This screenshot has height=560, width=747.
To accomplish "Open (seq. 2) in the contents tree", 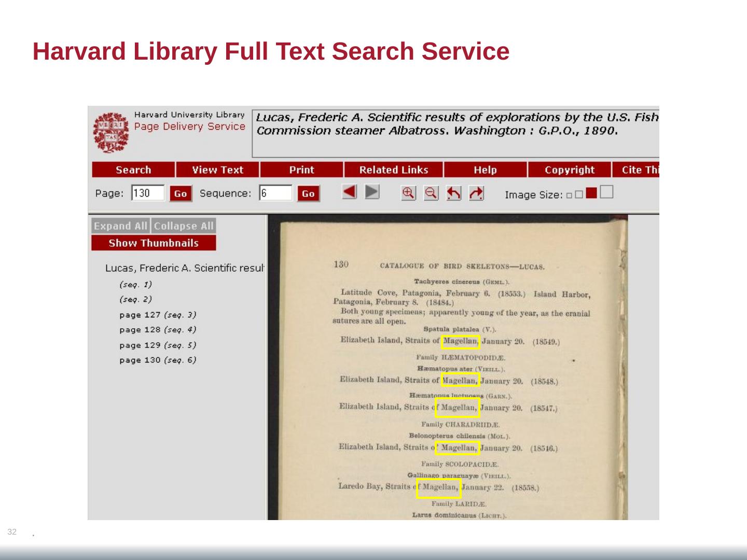I will tap(135, 299).
